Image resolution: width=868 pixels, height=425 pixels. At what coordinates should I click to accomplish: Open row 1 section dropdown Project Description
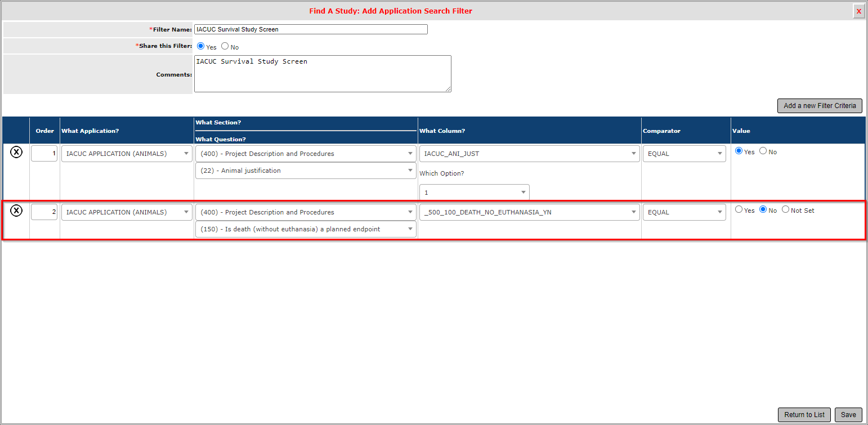[306, 154]
